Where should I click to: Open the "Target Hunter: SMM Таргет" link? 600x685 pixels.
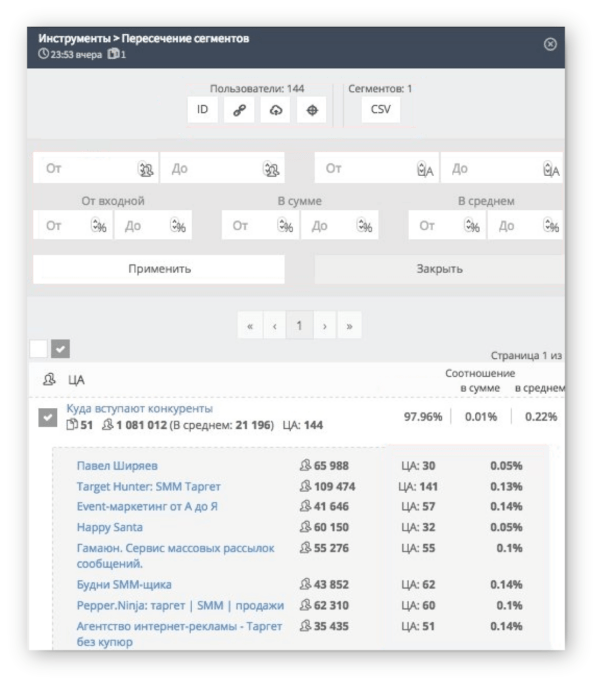[149, 486]
